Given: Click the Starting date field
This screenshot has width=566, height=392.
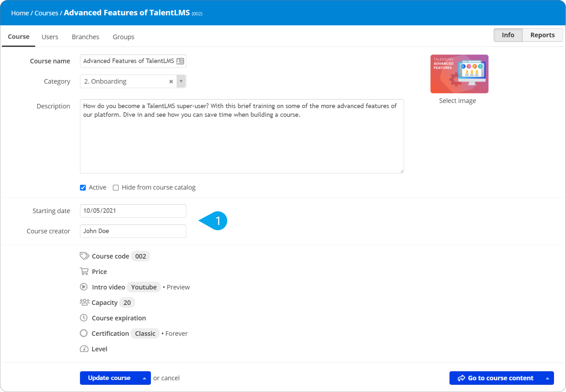Looking at the screenshot, I should [x=133, y=211].
